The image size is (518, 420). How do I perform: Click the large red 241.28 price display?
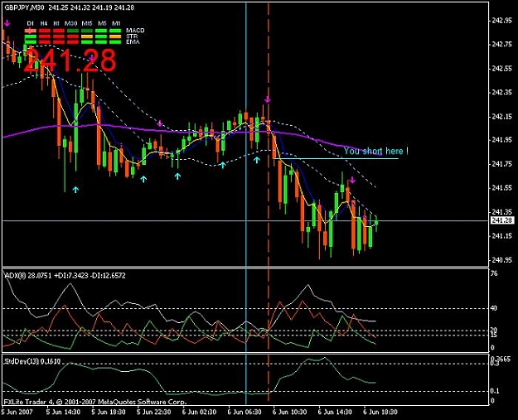70,60
